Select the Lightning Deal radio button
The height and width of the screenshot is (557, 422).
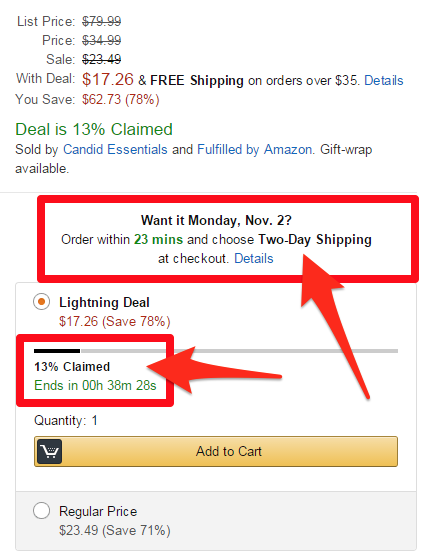(41, 302)
